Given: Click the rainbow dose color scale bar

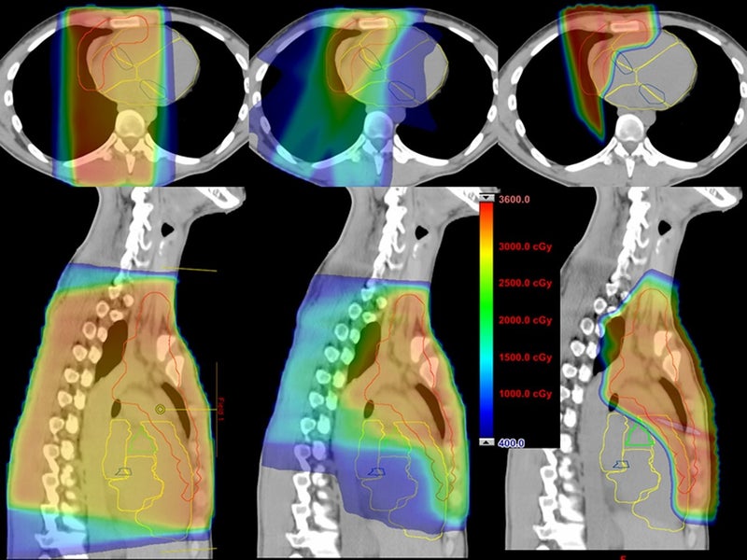Looking at the screenshot, I should 486,320.
